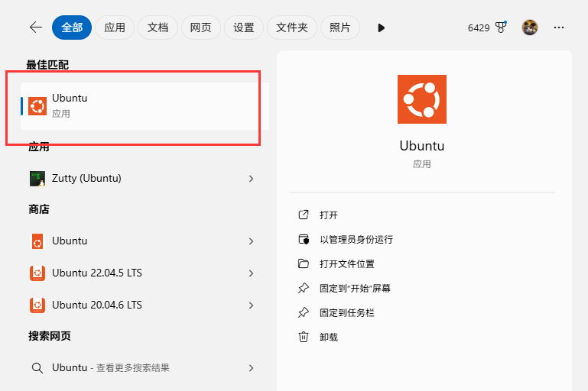
Task: Expand the web search result chevron
Action: pyautogui.click(x=252, y=368)
